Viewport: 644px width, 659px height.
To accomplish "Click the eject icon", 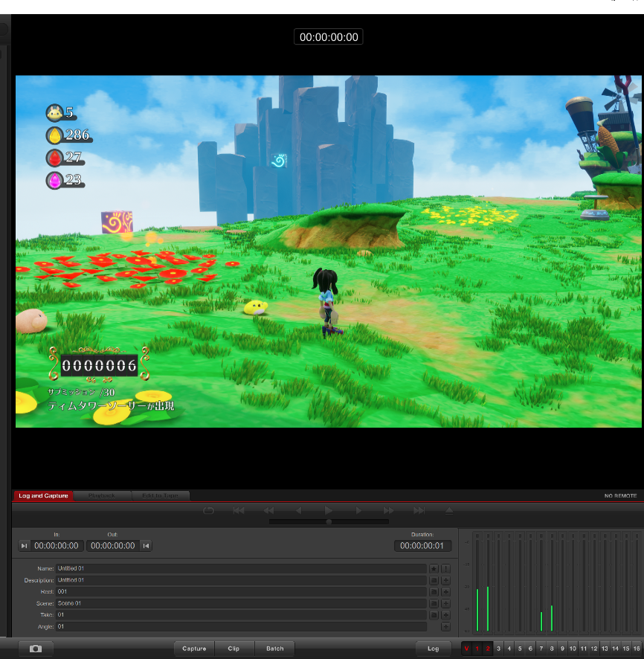I will [x=449, y=511].
